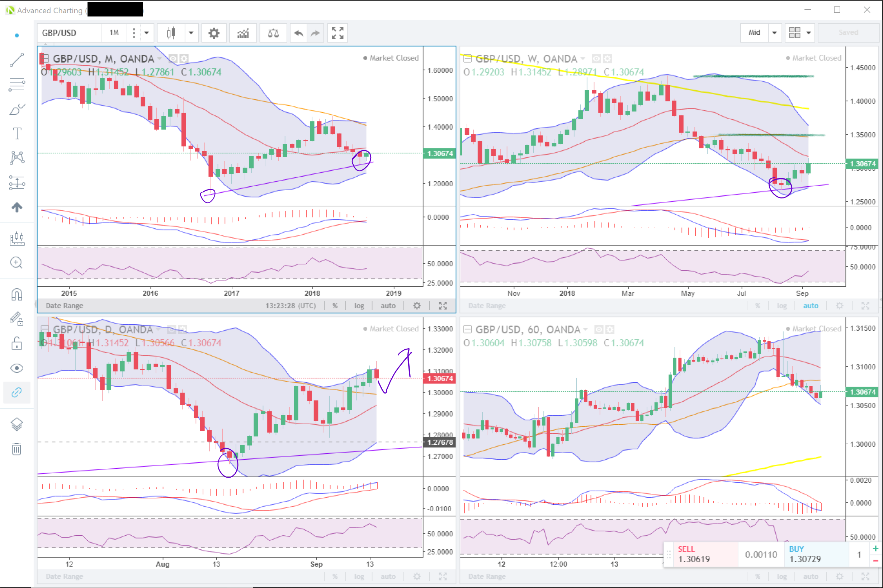Toggle auto scale on weekly chart
Image resolution: width=883 pixels, height=588 pixels.
click(810, 306)
